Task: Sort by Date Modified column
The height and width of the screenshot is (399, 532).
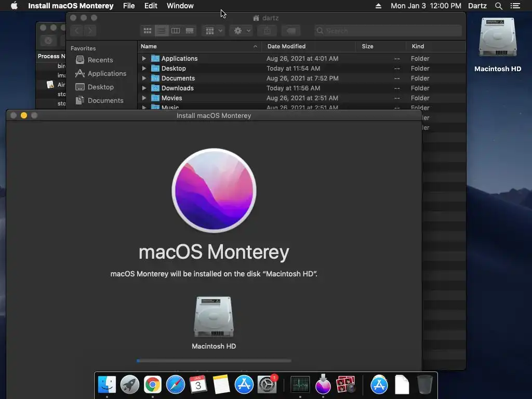Action: pos(309,46)
